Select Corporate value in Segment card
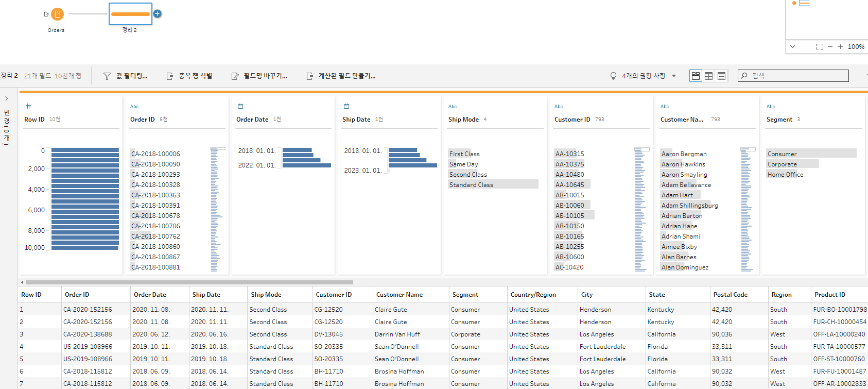Image resolution: width=868 pixels, height=389 pixels. 792,164
